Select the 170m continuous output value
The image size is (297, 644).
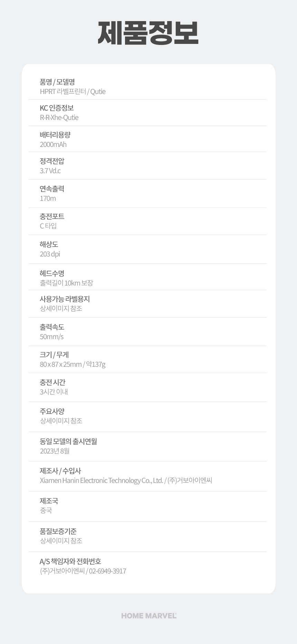tap(48, 198)
